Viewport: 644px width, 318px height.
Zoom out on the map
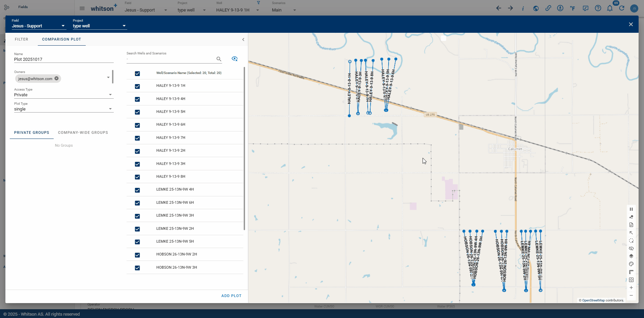pyautogui.click(x=631, y=295)
